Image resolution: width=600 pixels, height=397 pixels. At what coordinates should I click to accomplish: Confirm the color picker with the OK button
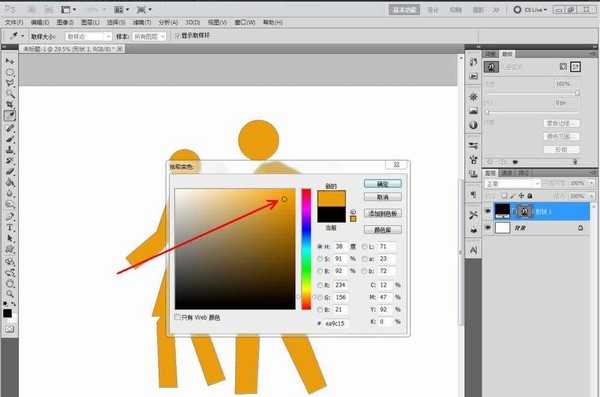[x=383, y=184]
